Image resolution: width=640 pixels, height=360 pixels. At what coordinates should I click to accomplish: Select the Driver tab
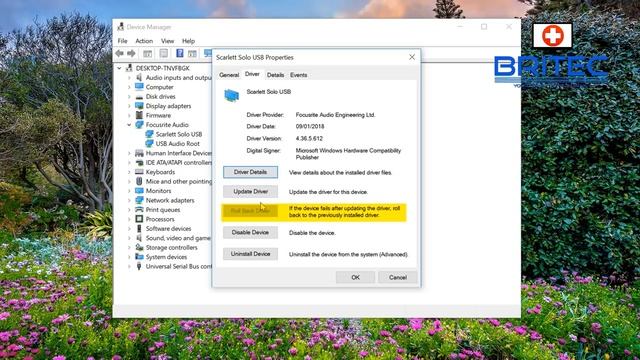click(x=252, y=74)
